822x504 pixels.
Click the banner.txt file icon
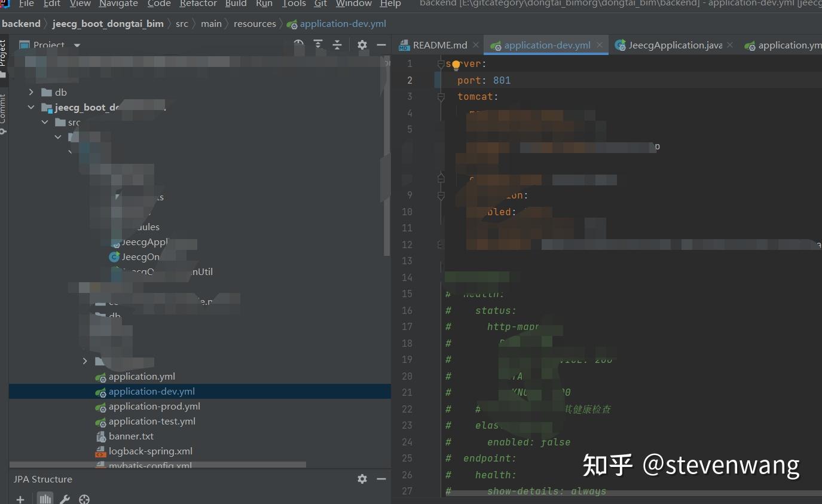pos(100,436)
